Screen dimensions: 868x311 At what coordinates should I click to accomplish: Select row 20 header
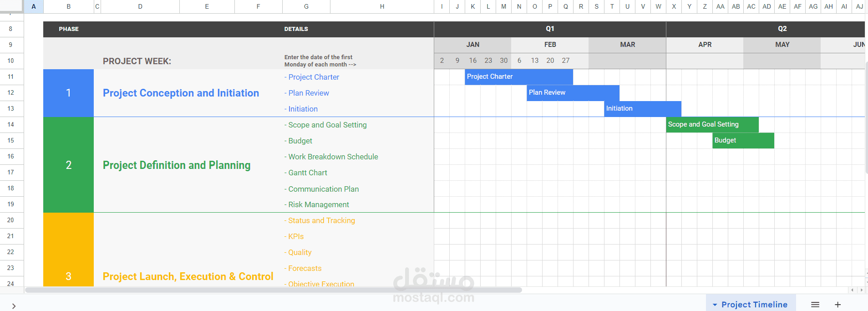[11, 220]
